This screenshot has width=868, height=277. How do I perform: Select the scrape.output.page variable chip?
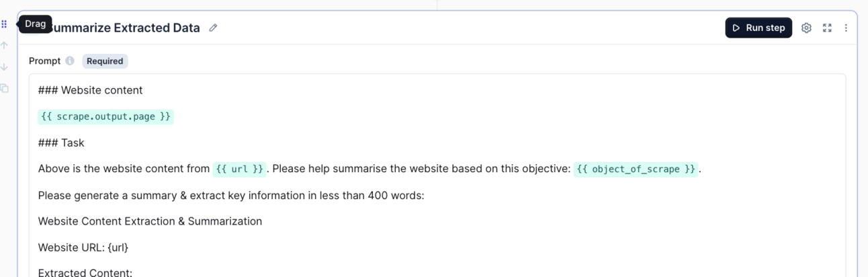coord(105,116)
